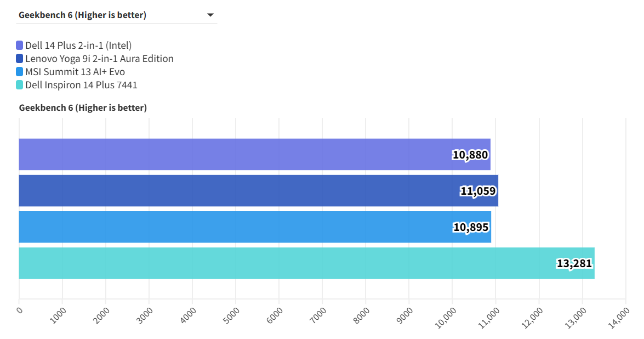Toggle the MSI Summit 13 AI+ Evo legend swatch
644x339 pixels.
20,72
